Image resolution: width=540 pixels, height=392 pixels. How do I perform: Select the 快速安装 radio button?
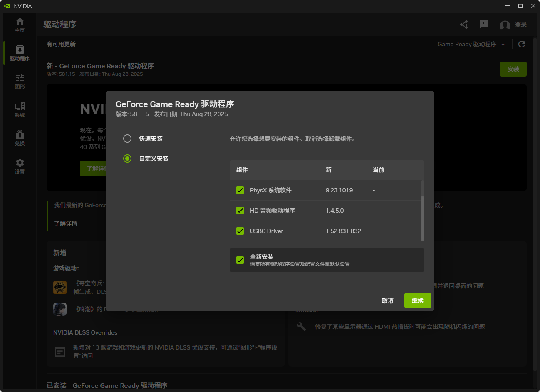pos(127,138)
